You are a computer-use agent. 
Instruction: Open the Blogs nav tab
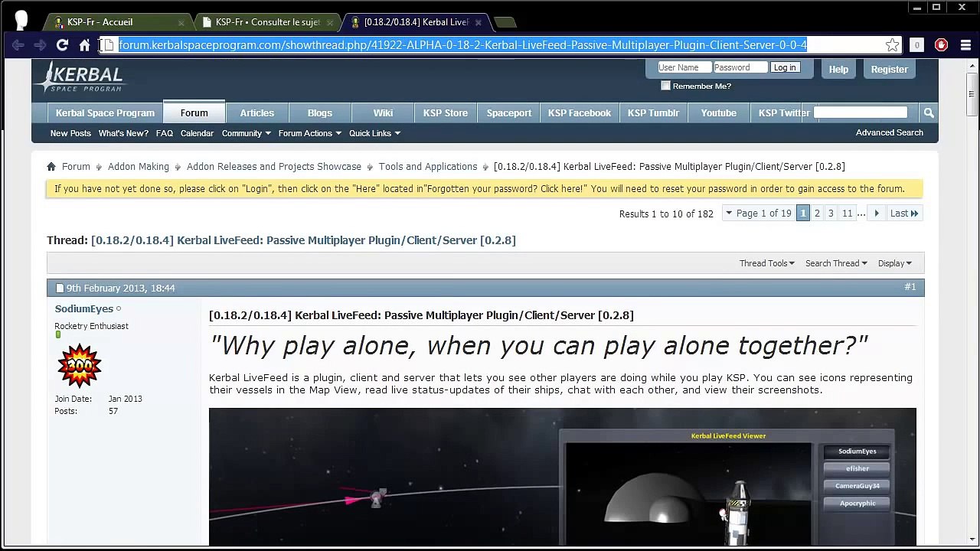(x=320, y=112)
